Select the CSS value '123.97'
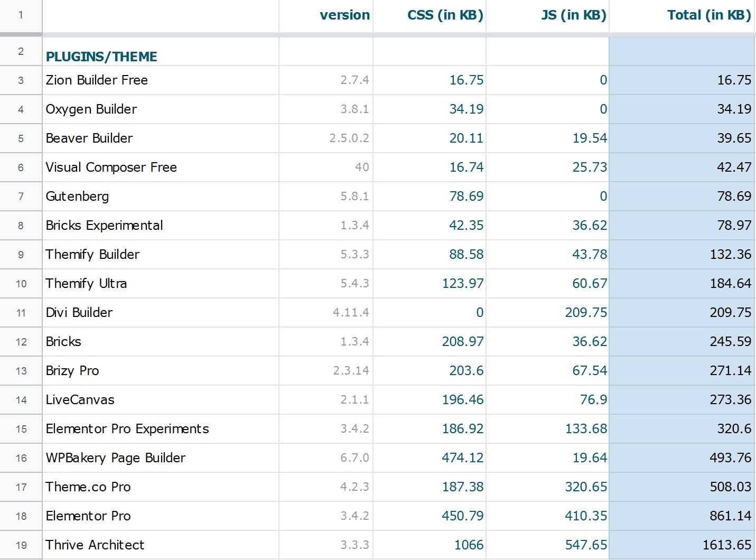 (x=430, y=284)
